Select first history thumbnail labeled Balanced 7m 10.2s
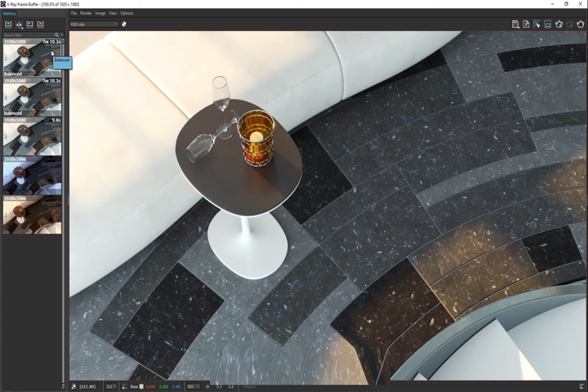 (32, 58)
